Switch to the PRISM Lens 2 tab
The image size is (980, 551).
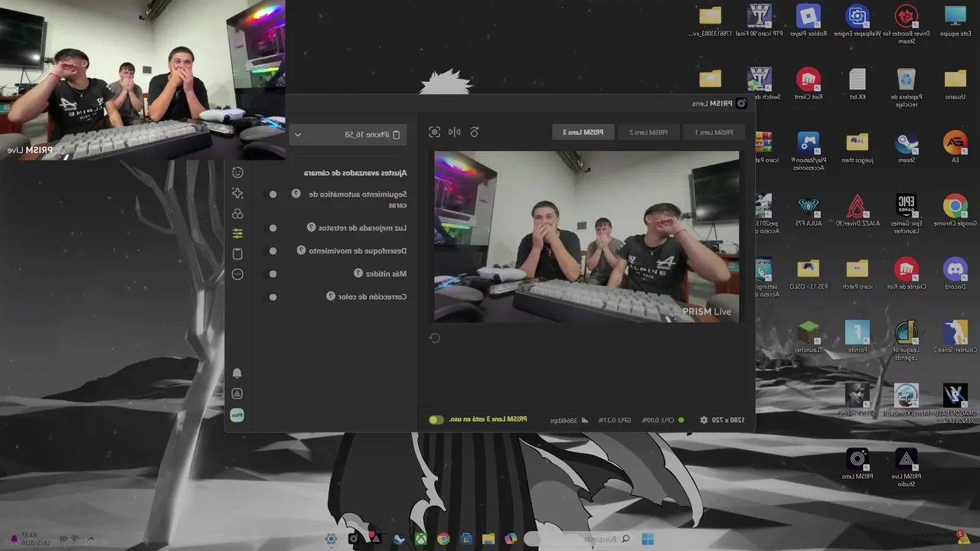(x=648, y=132)
